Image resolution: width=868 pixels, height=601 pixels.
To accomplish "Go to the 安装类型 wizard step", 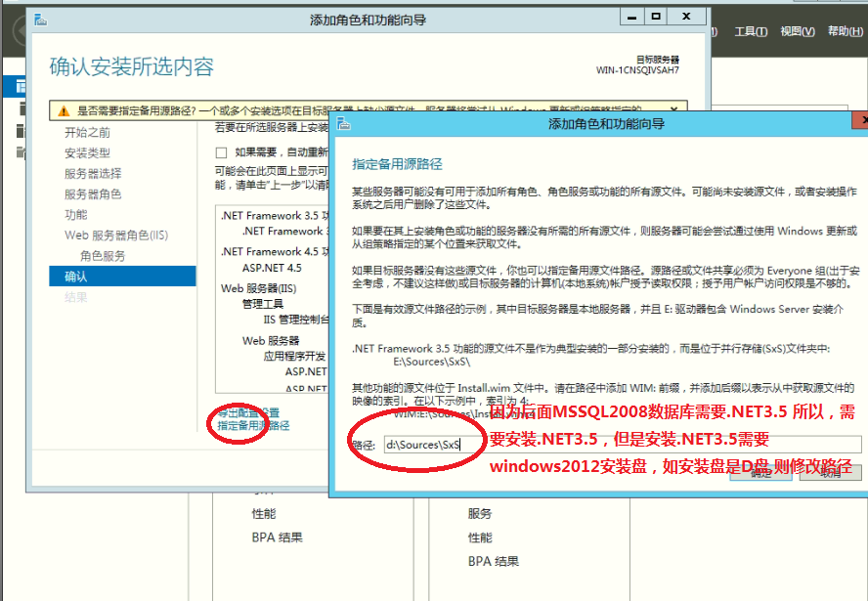I will 87,152.
